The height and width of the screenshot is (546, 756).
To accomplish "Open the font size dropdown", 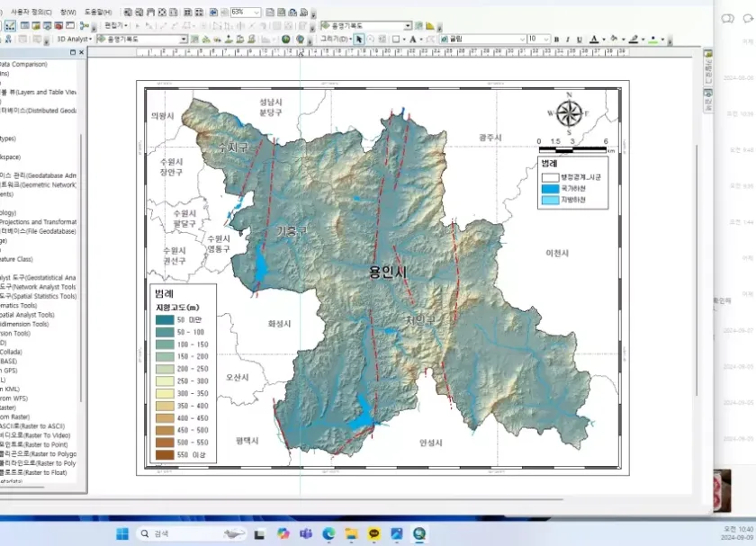I will pyautogui.click(x=546, y=40).
